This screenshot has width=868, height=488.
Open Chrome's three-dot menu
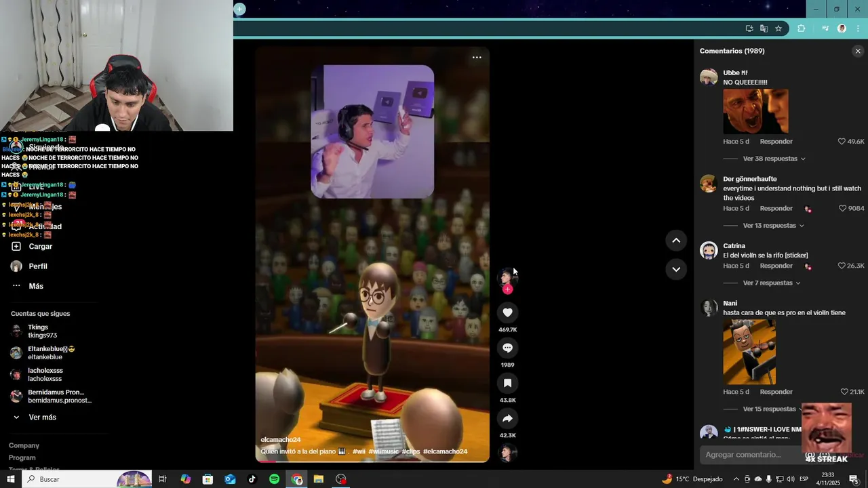pyautogui.click(x=858, y=28)
